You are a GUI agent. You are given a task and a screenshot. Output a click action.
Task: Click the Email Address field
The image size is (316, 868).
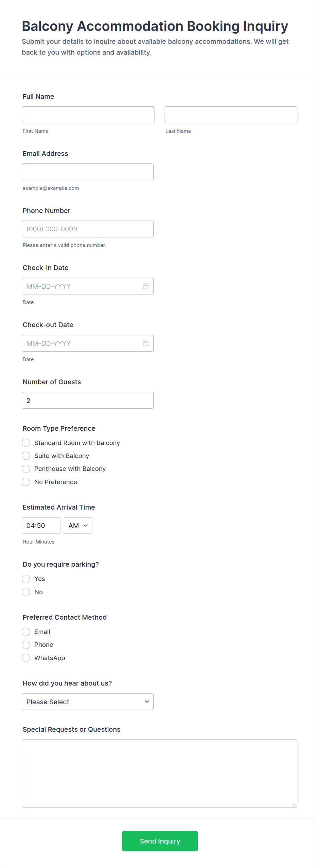88,172
